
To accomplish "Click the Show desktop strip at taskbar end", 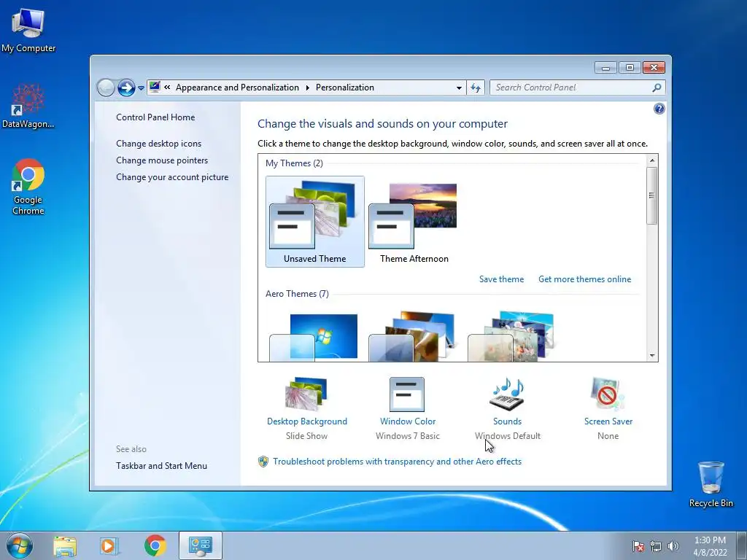I will pyautogui.click(x=743, y=545).
